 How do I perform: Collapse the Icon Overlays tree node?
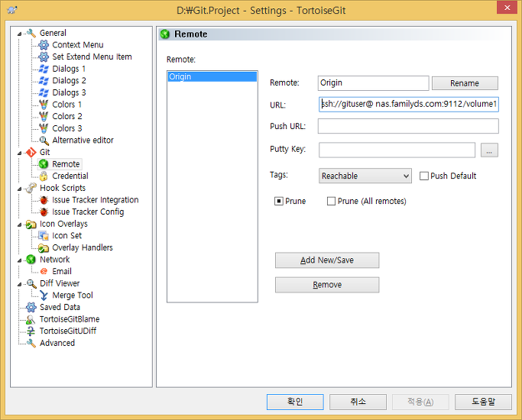click(19, 225)
